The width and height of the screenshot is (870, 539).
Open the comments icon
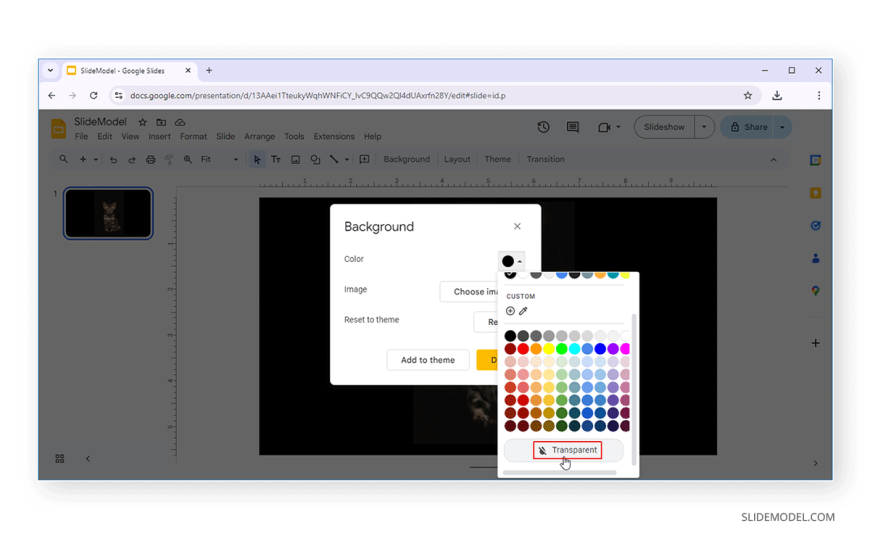pos(573,127)
